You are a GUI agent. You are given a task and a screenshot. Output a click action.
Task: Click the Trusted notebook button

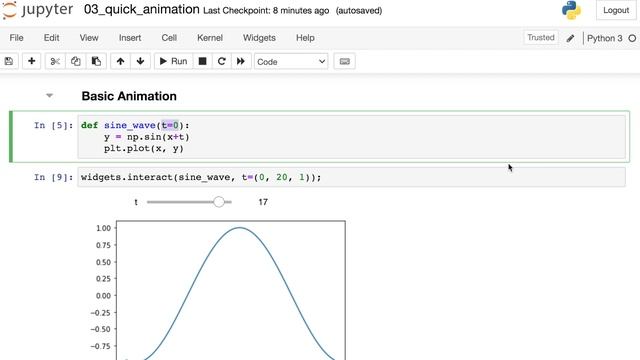point(541,38)
